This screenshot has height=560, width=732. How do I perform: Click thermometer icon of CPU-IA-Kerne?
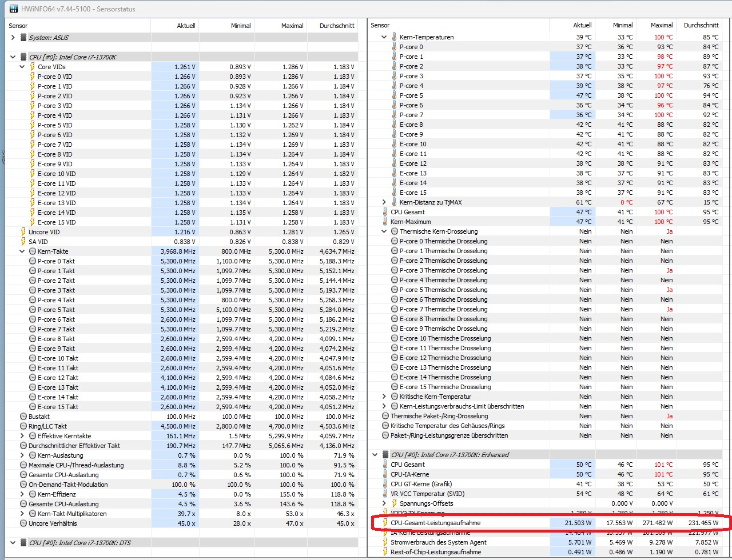(x=385, y=474)
